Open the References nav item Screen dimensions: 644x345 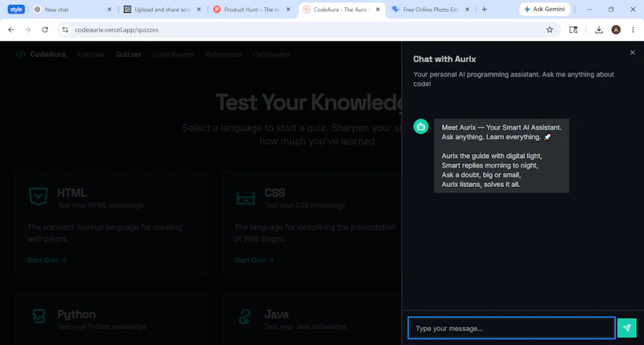[223, 54]
